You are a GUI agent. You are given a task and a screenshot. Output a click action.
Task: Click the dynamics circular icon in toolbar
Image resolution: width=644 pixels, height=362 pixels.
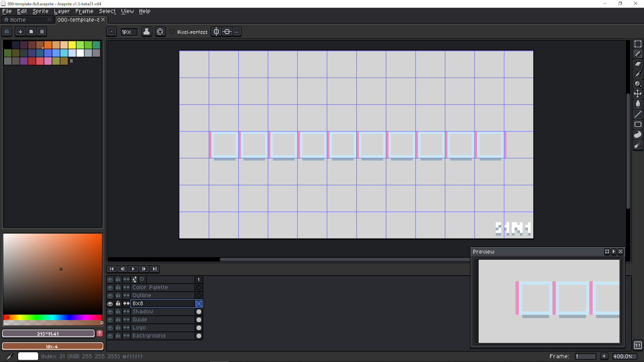[x=160, y=32]
